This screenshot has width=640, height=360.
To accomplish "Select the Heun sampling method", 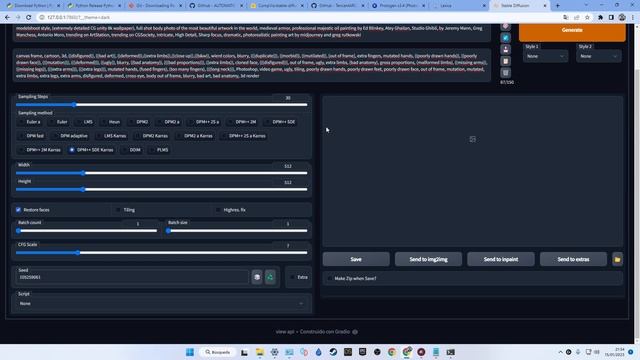I will [x=111, y=122].
